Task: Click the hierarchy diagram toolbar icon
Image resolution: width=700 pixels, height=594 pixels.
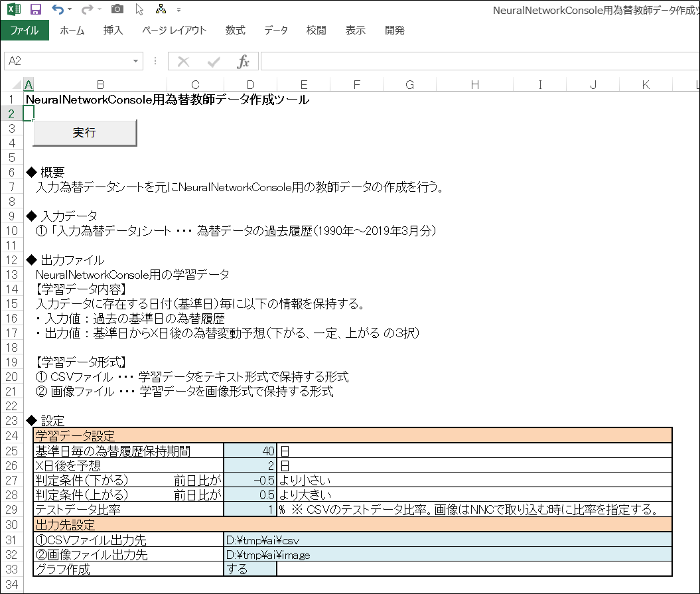Action: point(161,9)
